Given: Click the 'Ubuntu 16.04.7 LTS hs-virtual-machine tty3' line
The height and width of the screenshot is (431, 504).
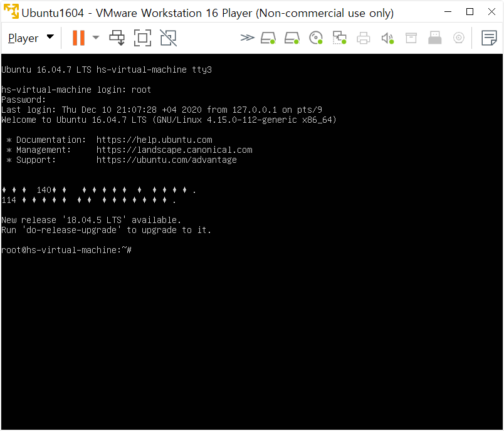Looking at the screenshot, I should pyautogui.click(x=107, y=70).
